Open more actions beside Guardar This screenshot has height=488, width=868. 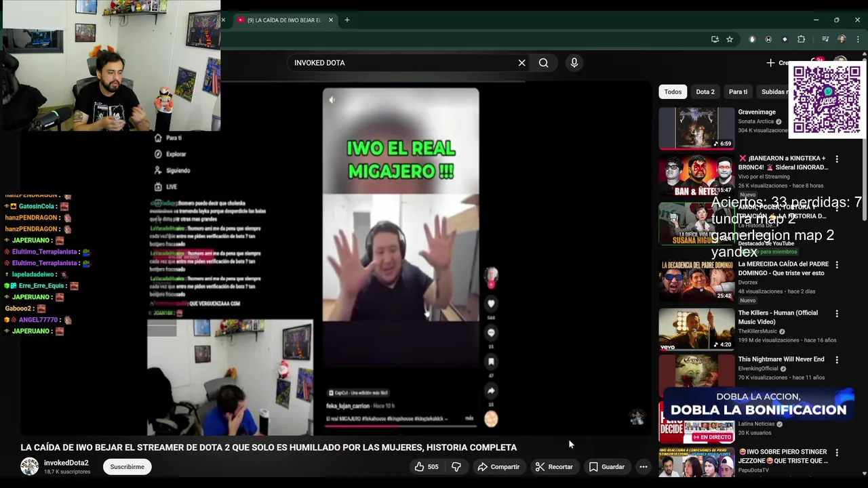tap(644, 466)
